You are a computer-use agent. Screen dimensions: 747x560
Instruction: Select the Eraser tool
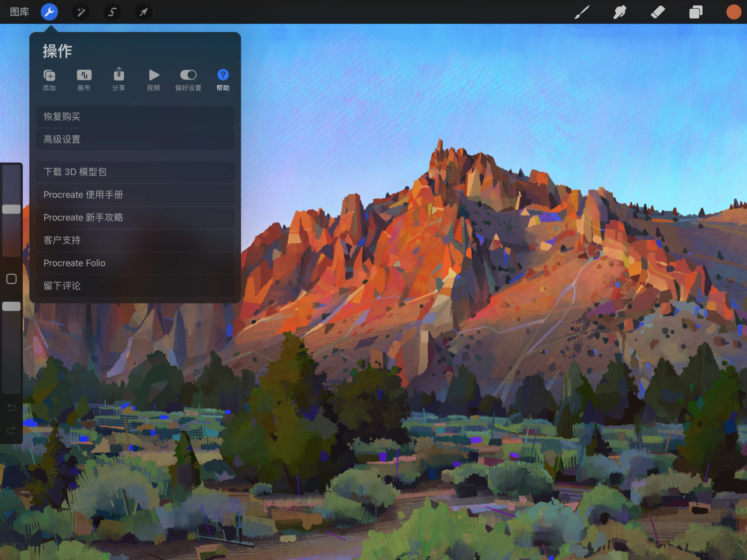point(658,12)
